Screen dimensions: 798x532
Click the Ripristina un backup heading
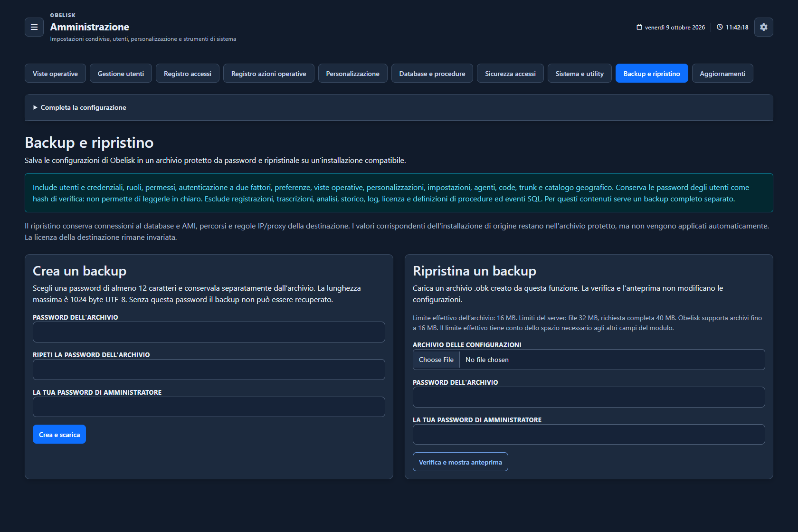click(475, 271)
